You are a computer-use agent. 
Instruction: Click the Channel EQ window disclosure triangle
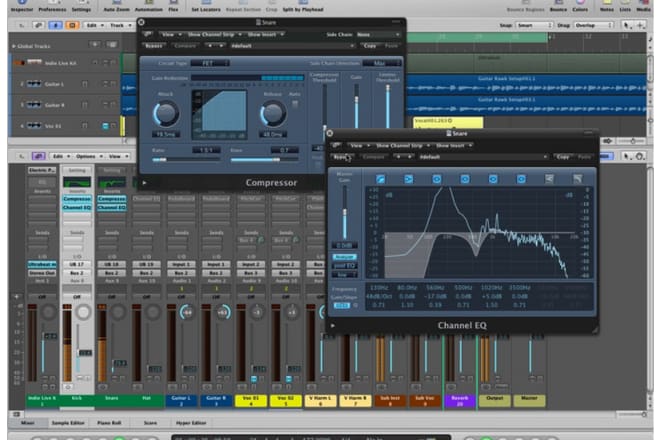click(333, 325)
